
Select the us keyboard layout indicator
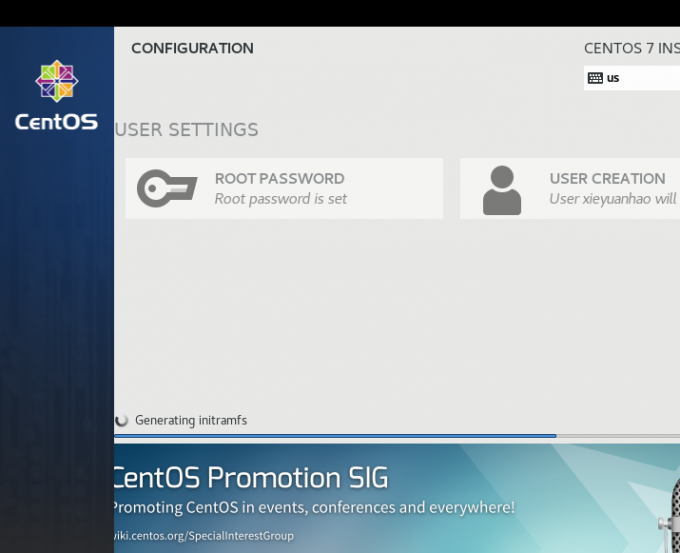(x=613, y=78)
